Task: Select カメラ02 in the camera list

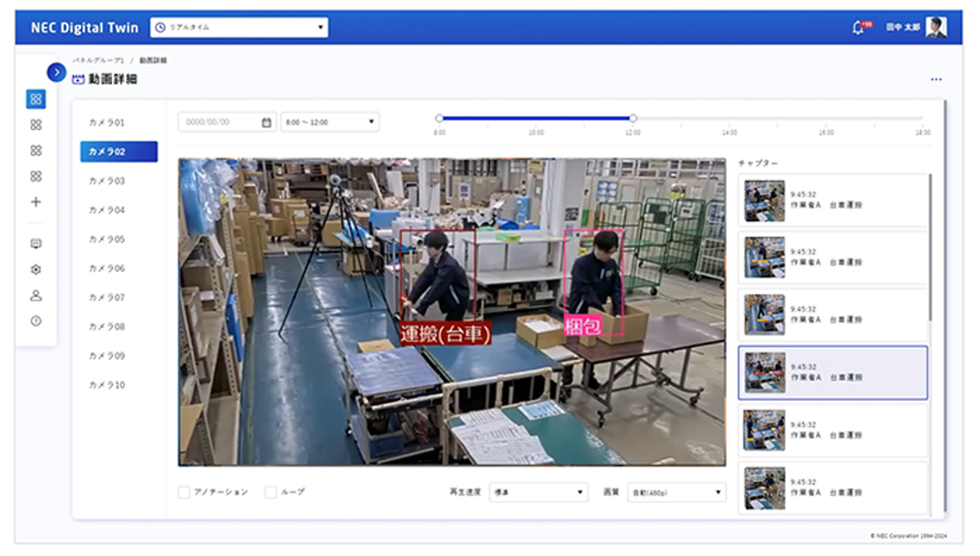Action: 118,152
